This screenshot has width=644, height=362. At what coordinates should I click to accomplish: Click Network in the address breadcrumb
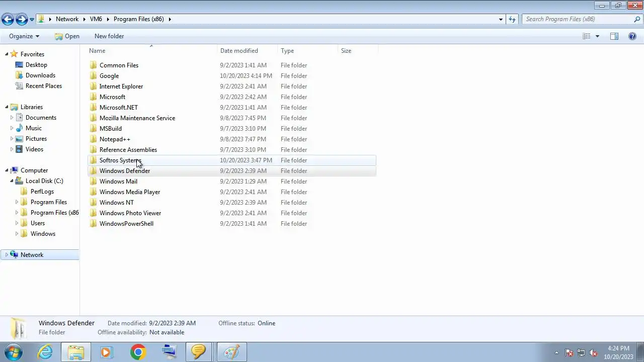click(67, 19)
